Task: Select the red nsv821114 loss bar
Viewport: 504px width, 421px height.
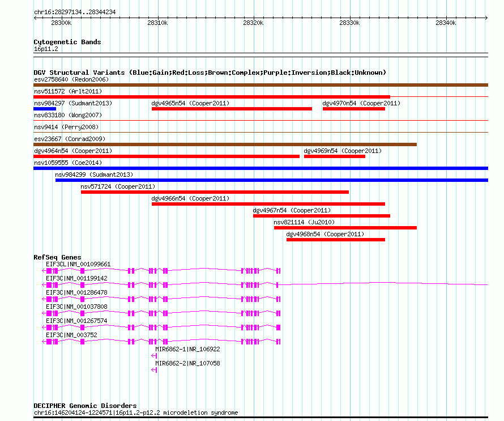Action: [x=345, y=228]
